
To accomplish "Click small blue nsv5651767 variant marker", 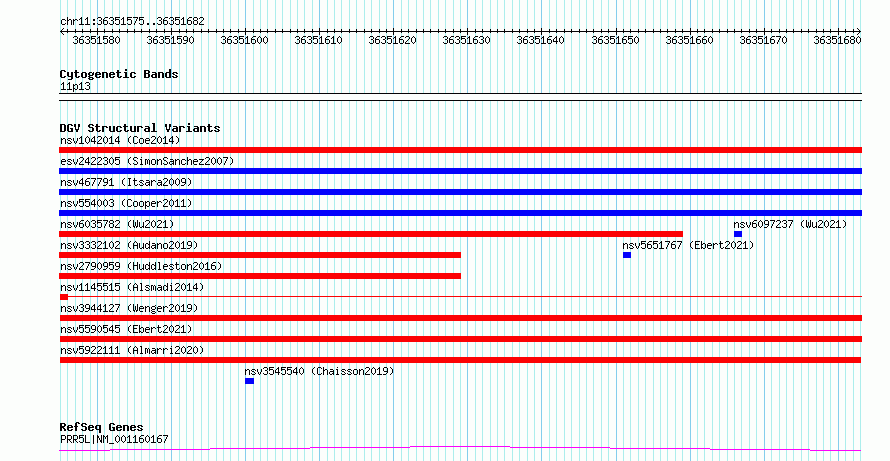I will coord(627,255).
